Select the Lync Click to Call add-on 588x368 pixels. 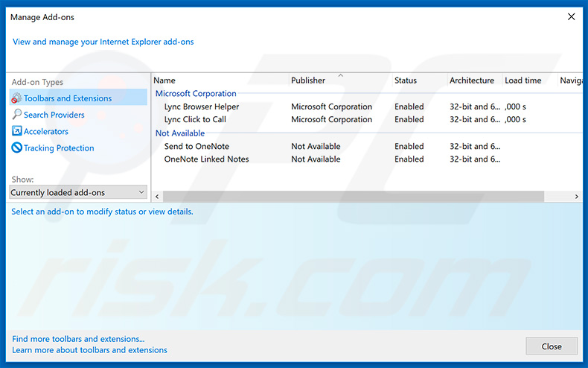tap(195, 119)
